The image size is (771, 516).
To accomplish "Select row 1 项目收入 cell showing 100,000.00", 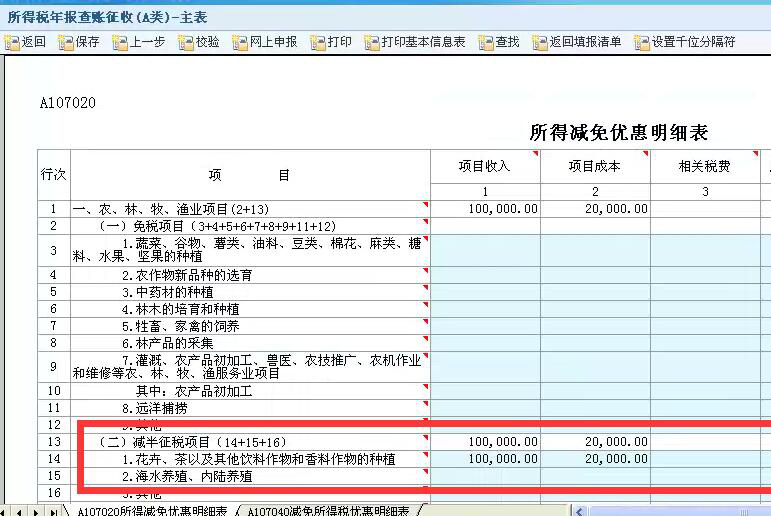I will click(485, 209).
